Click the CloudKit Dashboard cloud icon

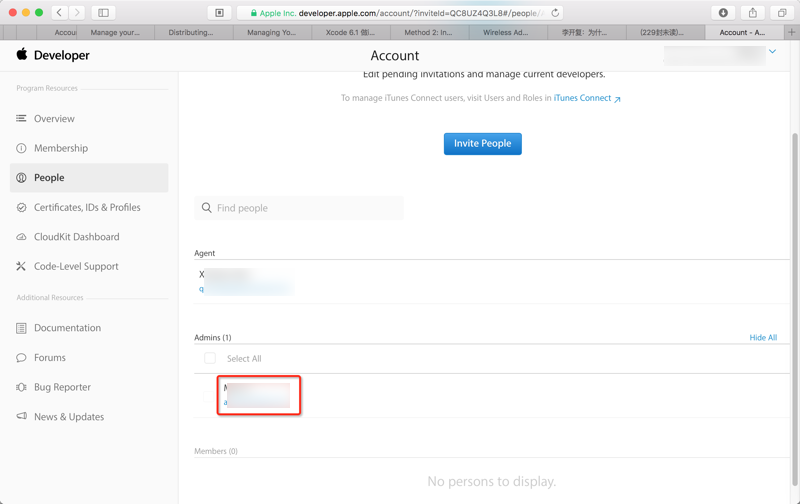coord(21,237)
